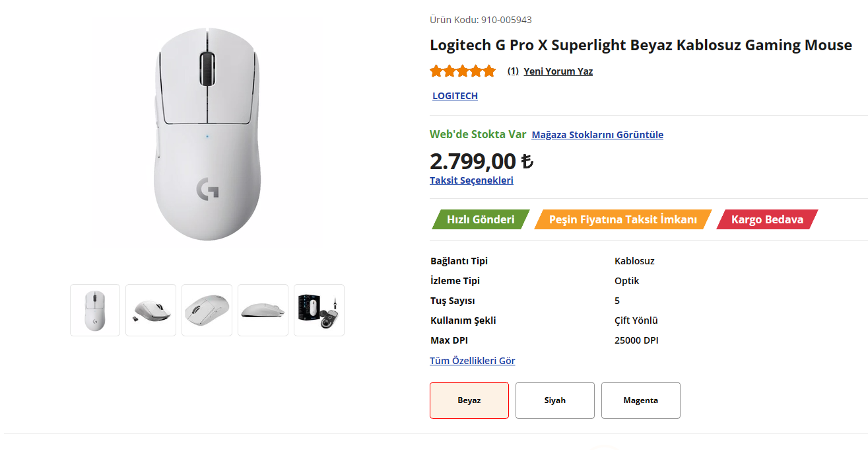Viewport: 868px width, 450px height.
Task: View Mağaza Stoklarını Görüntüle link
Action: point(597,135)
